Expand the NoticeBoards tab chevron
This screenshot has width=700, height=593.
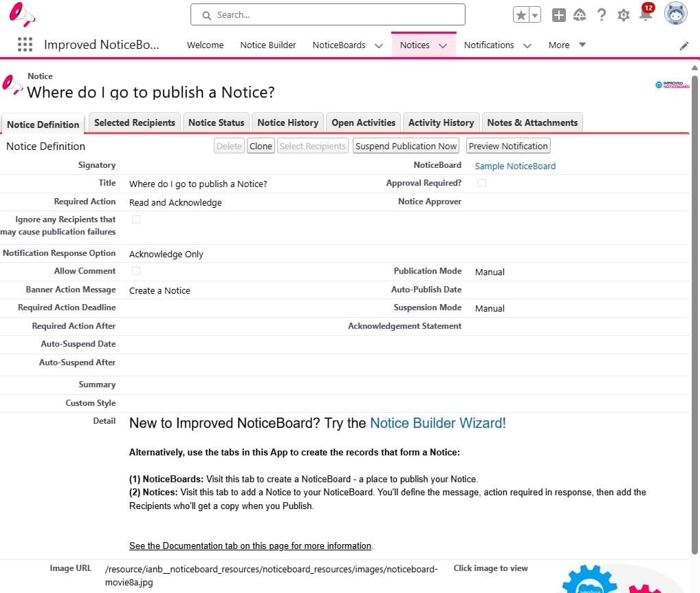pyautogui.click(x=379, y=45)
